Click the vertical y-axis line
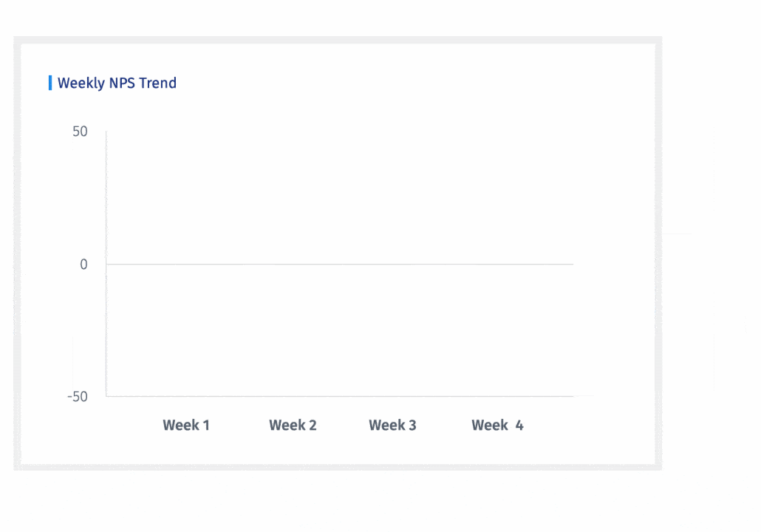Image resolution: width=761 pixels, height=532 pixels. (x=106, y=264)
